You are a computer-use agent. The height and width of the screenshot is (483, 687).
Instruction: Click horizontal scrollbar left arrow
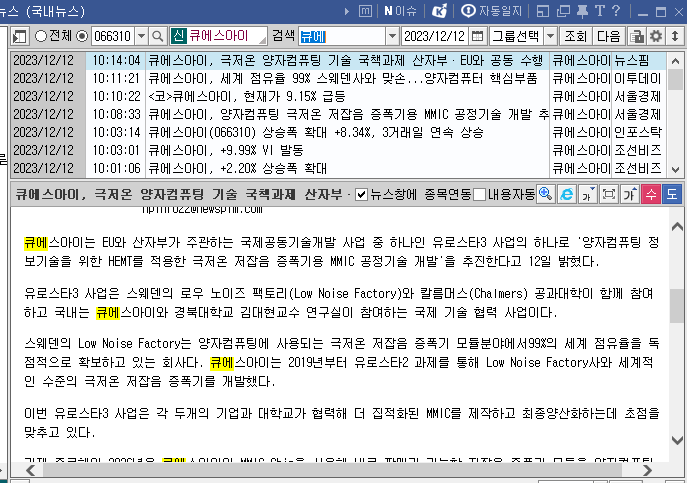point(31,470)
